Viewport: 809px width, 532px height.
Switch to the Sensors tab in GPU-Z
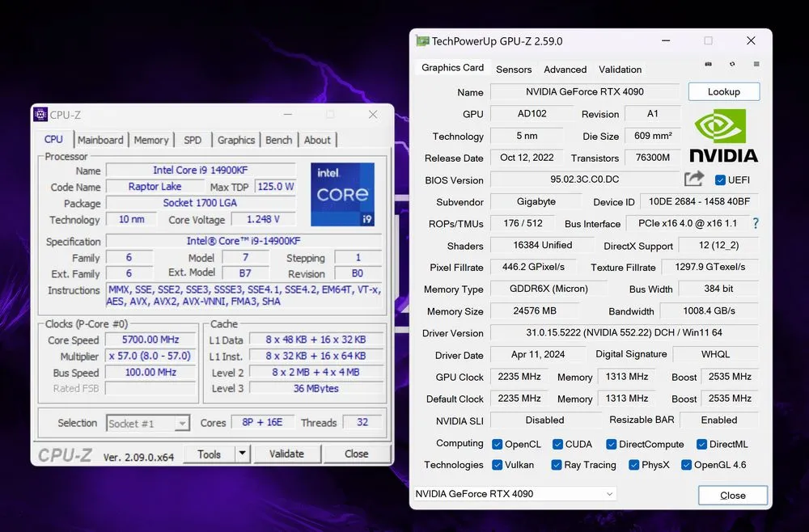[x=514, y=69]
